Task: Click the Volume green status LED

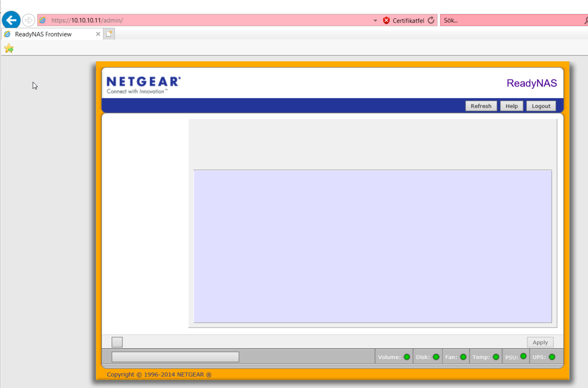Action: click(x=407, y=357)
